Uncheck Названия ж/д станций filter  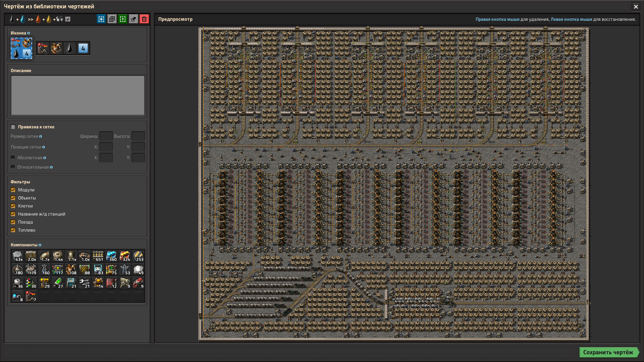[x=13, y=214]
